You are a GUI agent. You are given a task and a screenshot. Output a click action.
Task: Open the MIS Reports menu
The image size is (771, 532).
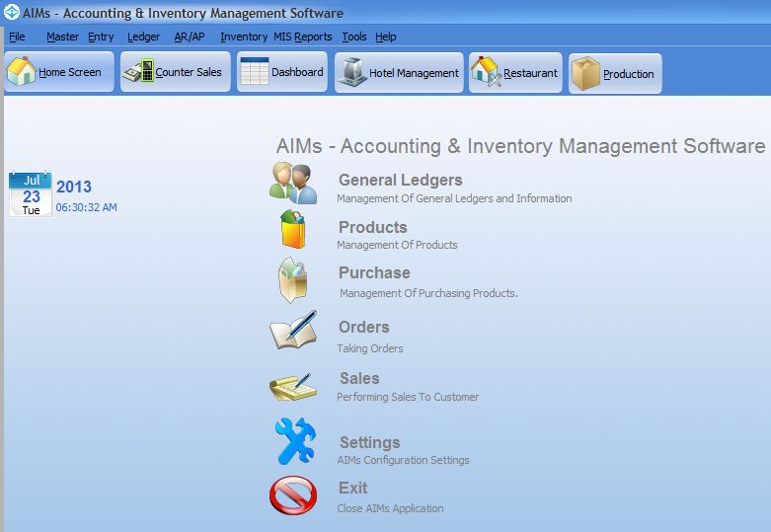pyautogui.click(x=303, y=37)
